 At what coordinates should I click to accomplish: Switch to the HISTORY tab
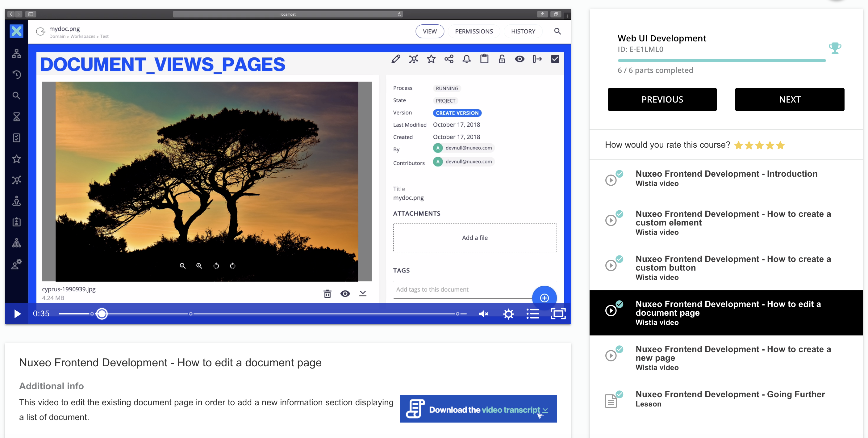[x=523, y=32]
